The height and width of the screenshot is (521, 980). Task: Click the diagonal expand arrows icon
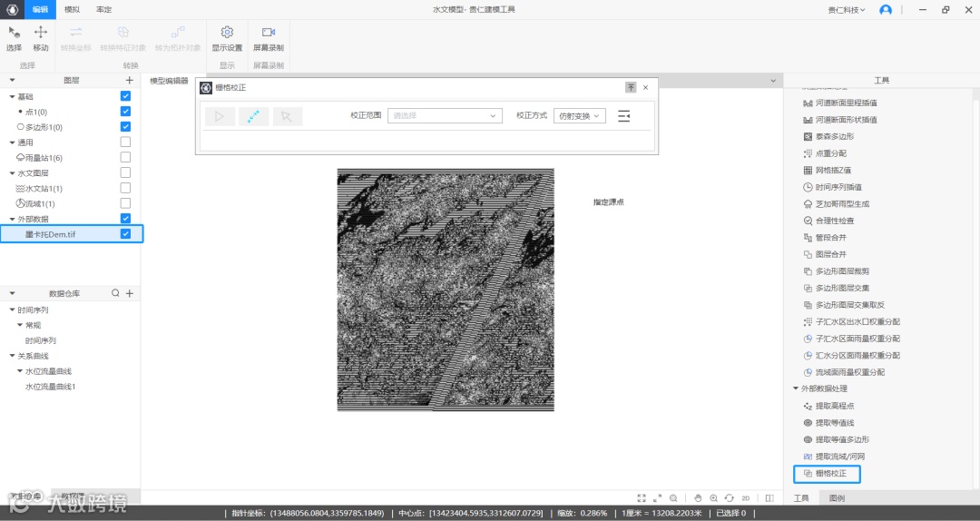[x=658, y=498]
